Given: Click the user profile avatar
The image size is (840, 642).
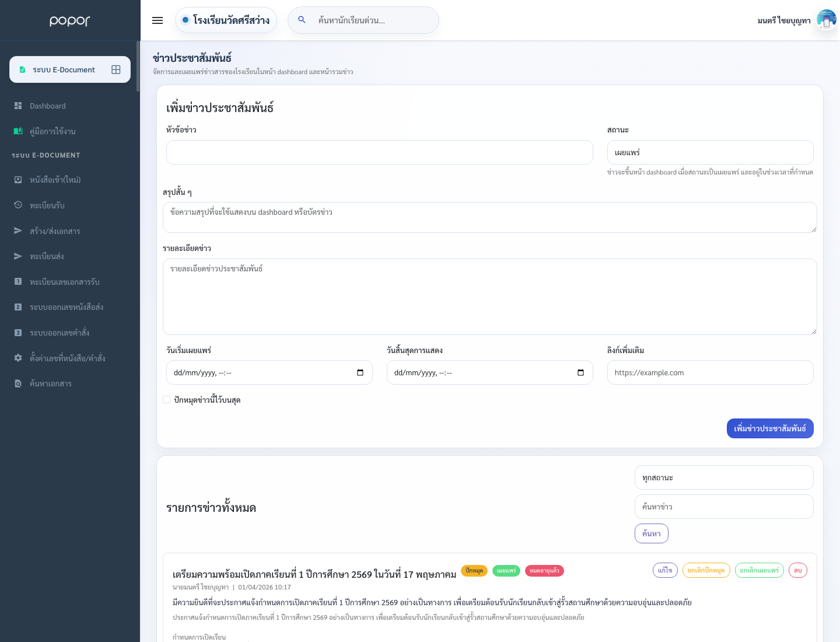Looking at the screenshot, I should pyautogui.click(x=827, y=20).
